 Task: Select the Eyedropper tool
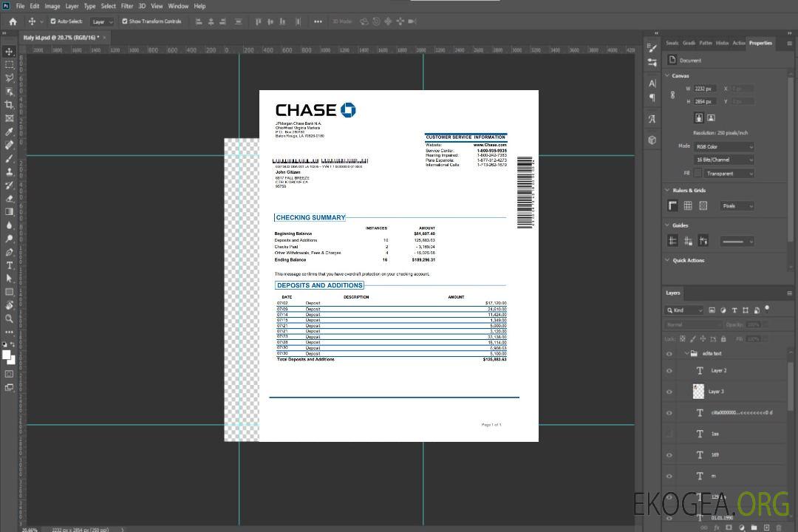(9, 132)
